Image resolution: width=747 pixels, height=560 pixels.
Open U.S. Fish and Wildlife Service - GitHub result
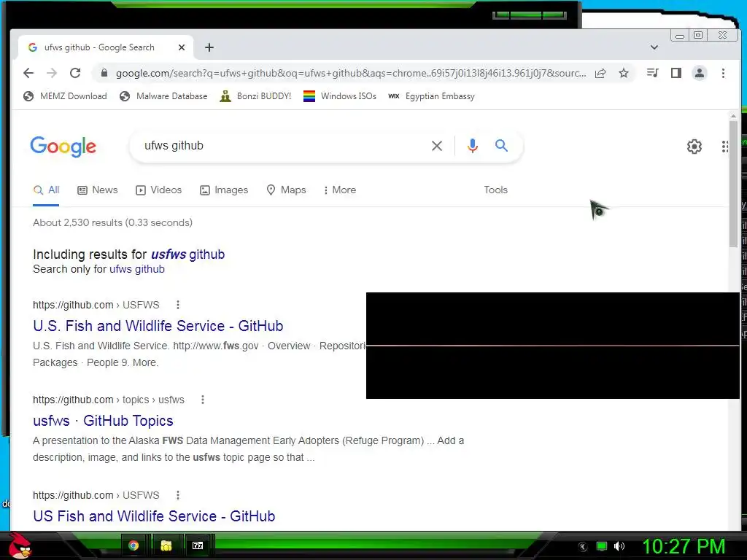click(158, 326)
